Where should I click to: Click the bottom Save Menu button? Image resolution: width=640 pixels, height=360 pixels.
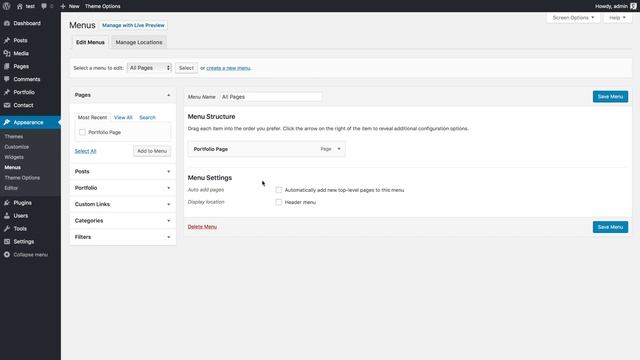pos(610,227)
